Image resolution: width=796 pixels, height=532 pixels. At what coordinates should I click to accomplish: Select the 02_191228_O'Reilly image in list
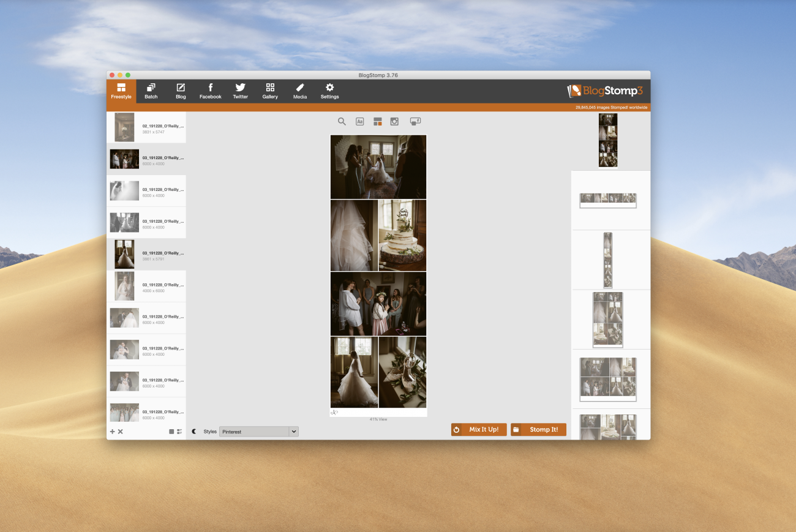146,127
